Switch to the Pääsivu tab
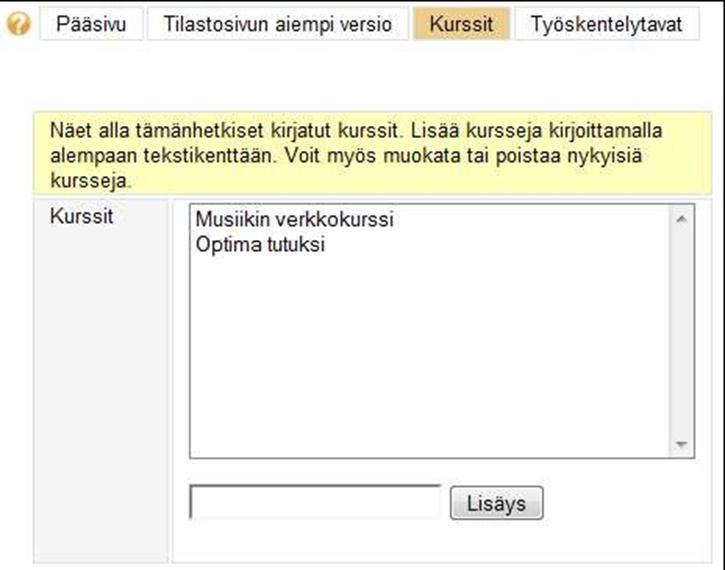Viewport: 725px width, 570px height. click(x=91, y=24)
